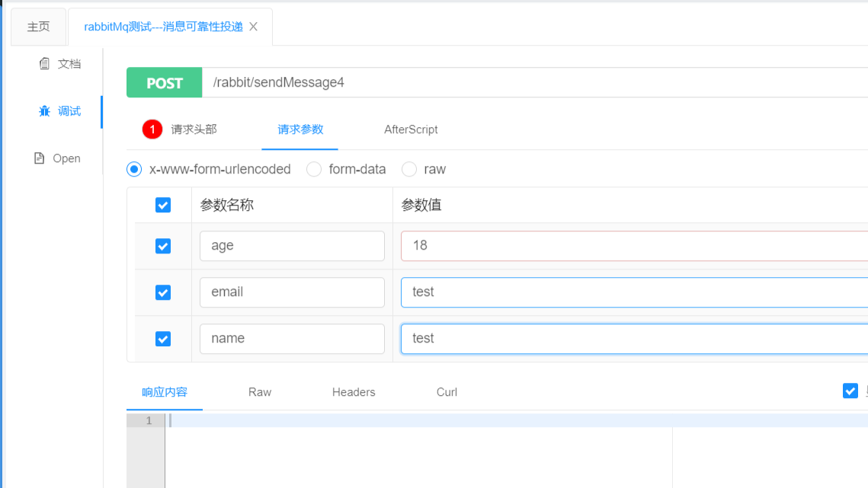The width and height of the screenshot is (868, 488).
Task: Click the /rabbit/sendMessage4 URL field
Action: coord(535,82)
